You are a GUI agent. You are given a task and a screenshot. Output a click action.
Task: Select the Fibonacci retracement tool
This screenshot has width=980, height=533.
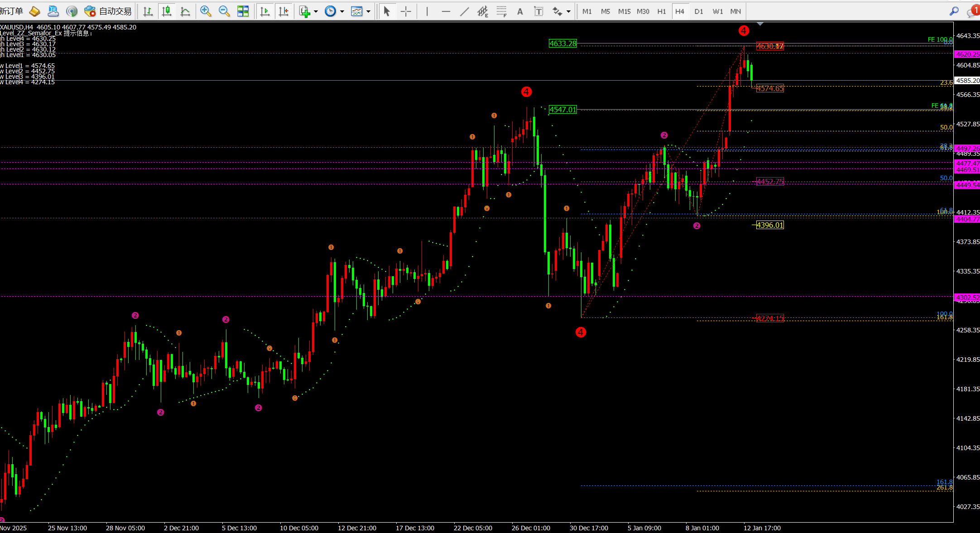tap(501, 11)
